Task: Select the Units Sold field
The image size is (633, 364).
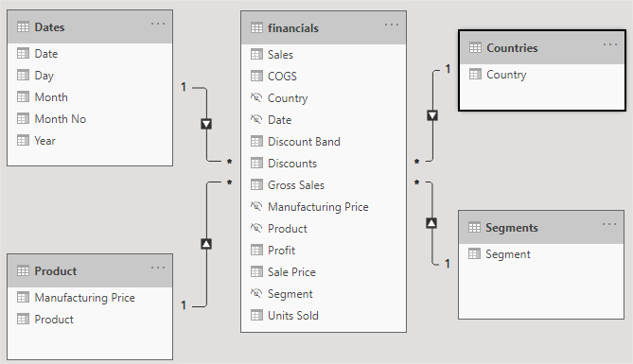Action: click(x=324, y=316)
